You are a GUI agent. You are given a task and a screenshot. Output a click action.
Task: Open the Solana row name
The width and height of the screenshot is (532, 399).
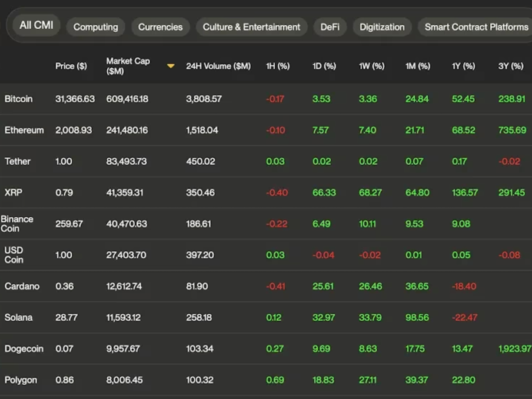point(19,317)
